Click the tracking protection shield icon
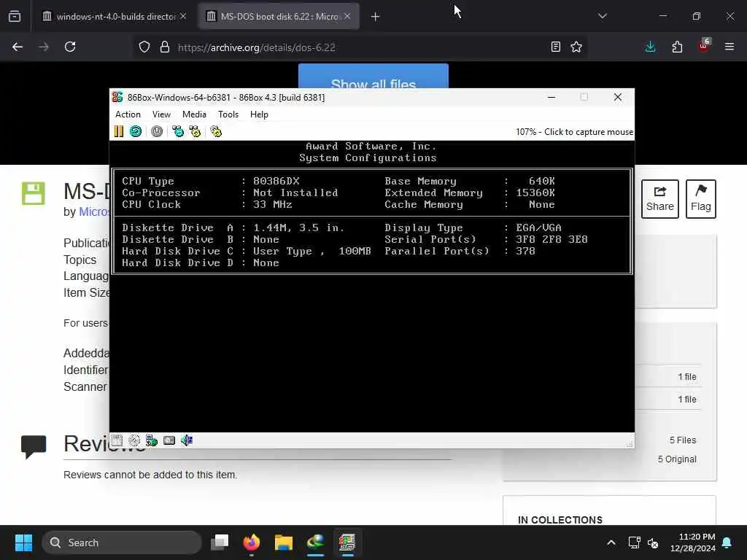The height and width of the screenshot is (560, 747). (144, 47)
